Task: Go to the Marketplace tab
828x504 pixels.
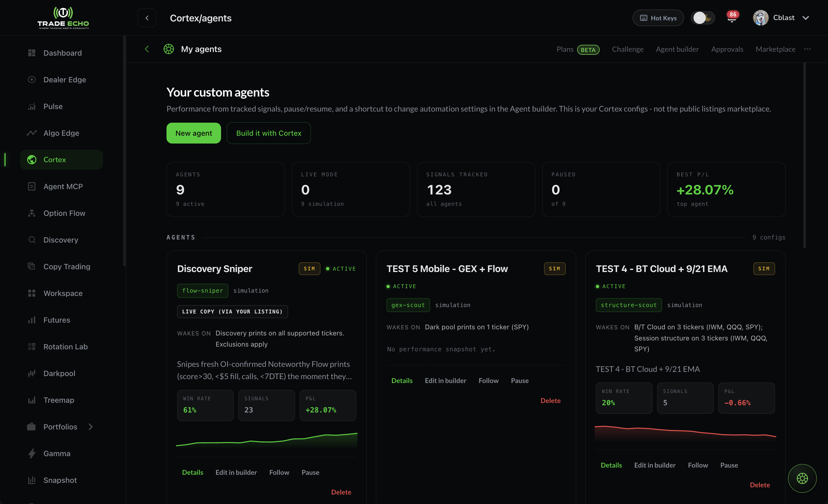Action: click(x=775, y=49)
